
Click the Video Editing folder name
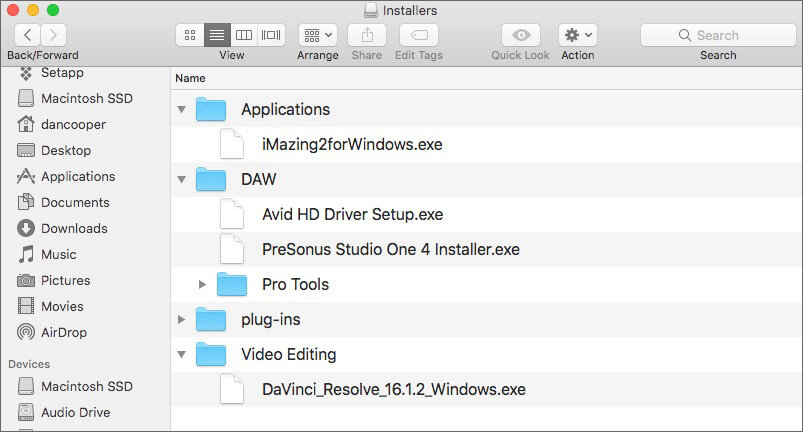pos(289,355)
